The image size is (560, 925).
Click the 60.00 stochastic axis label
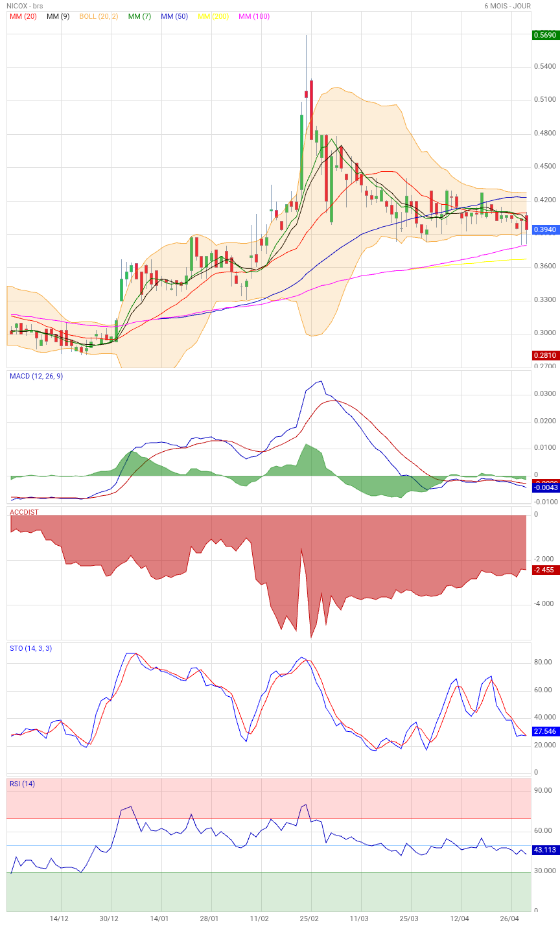pos(543,690)
